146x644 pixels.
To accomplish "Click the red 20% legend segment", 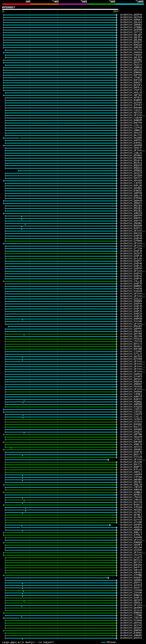I will coord(16,4).
